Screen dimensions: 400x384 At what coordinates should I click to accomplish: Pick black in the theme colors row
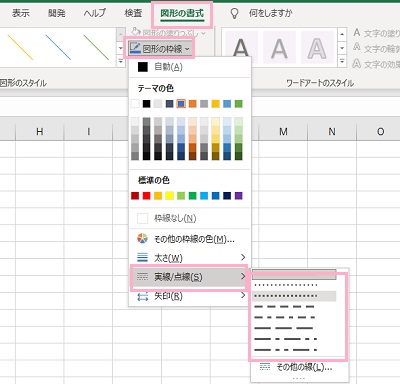click(x=146, y=104)
